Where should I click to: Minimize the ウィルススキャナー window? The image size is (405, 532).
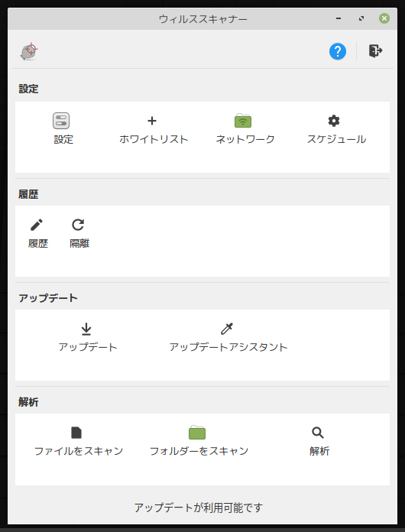(x=339, y=18)
